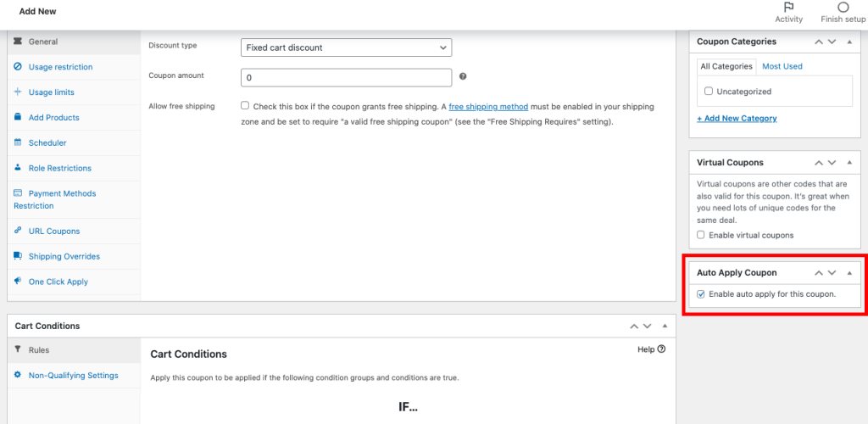
Task: Move Virtual Coupons panel down
Action: (x=832, y=163)
